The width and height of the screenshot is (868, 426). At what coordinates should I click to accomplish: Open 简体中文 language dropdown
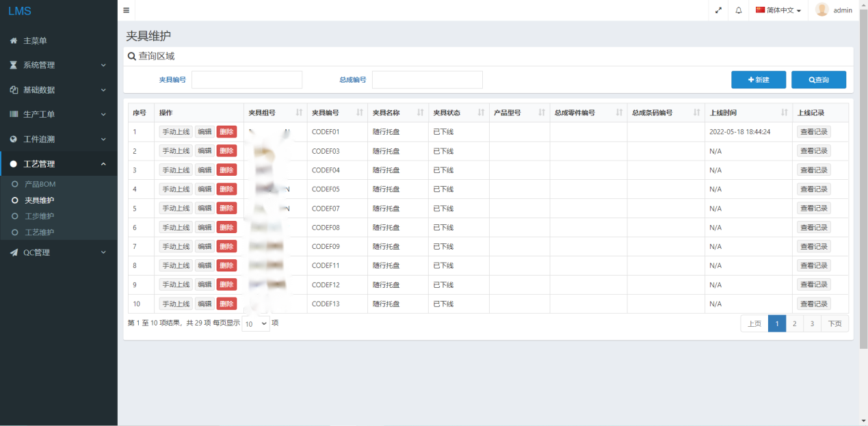(778, 10)
